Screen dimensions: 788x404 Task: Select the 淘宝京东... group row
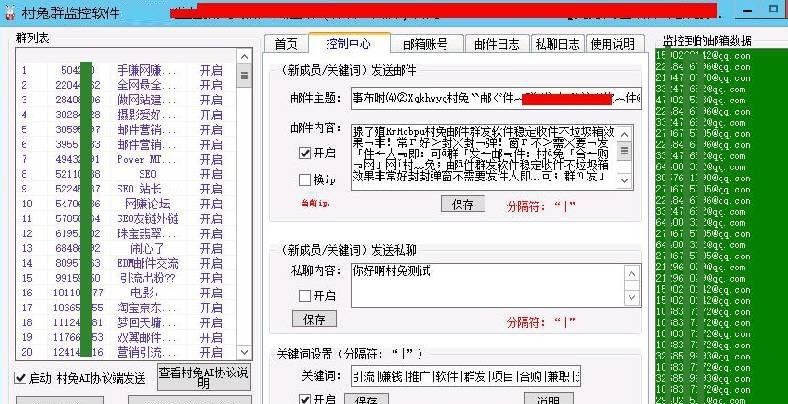point(127,308)
